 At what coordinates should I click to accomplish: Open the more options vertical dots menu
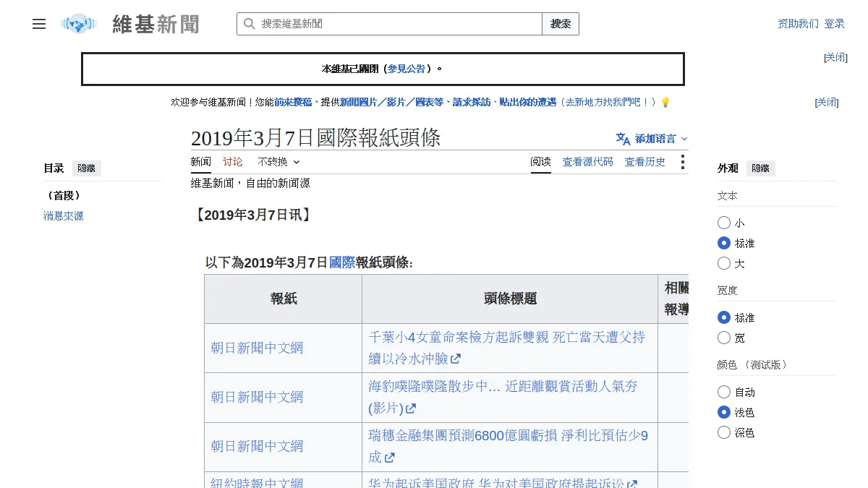point(682,162)
